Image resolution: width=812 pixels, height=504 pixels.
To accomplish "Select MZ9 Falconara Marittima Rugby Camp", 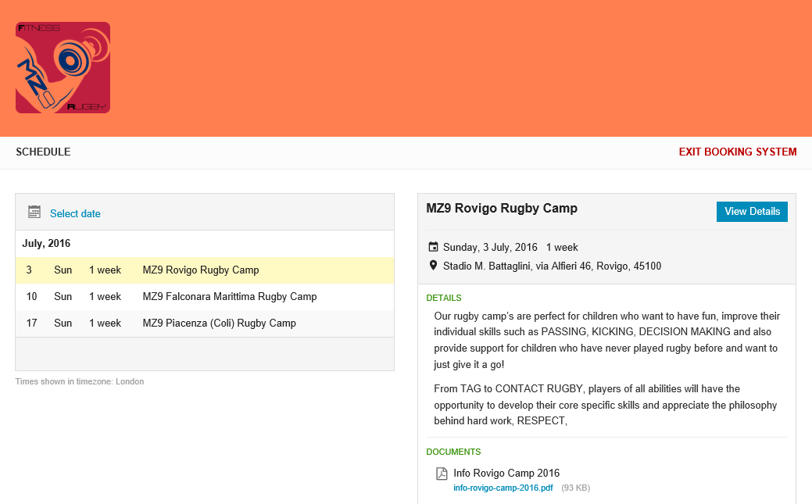I will click(230, 297).
